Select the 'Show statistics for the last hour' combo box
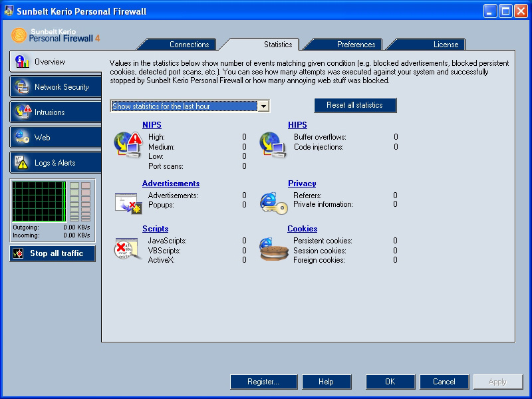Screen dimensions: 532x399 pyautogui.click(x=190, y=106)
